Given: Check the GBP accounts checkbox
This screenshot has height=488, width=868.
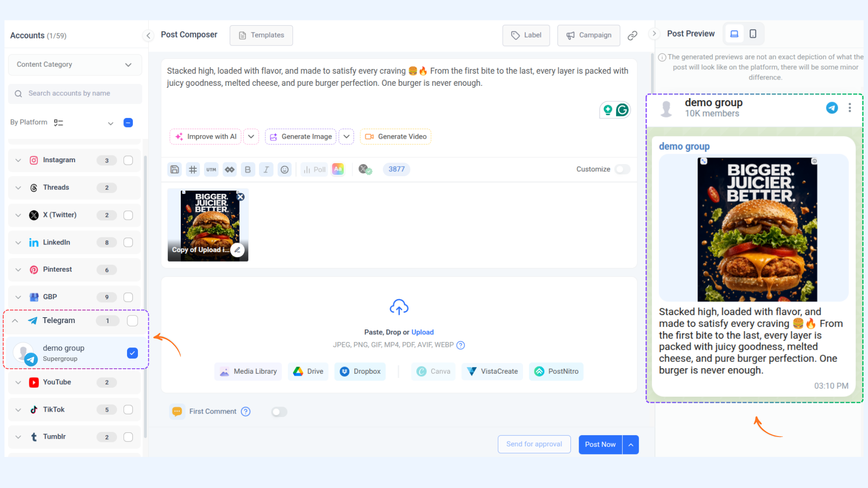Looking at the screenshot, I should 128,297.
